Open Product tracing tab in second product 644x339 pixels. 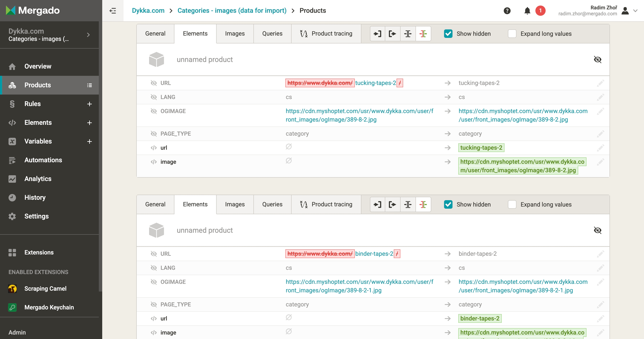click(x=326, y=204)
